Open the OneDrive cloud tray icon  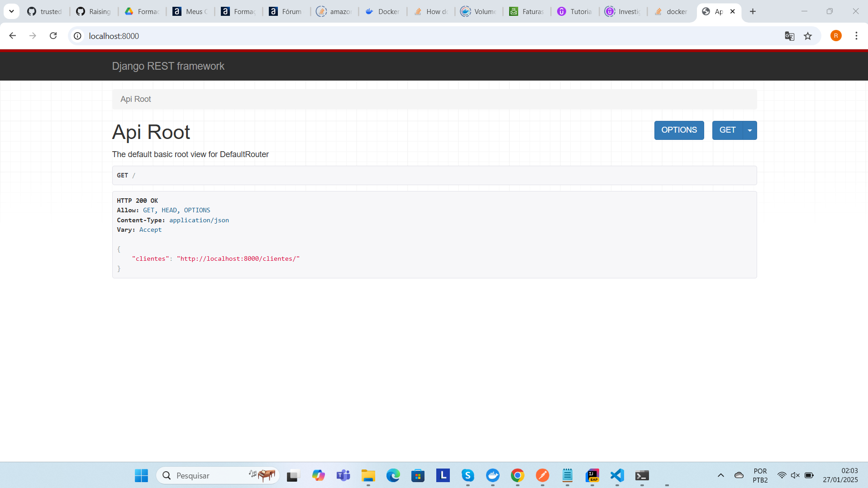(x=739, y=475)
